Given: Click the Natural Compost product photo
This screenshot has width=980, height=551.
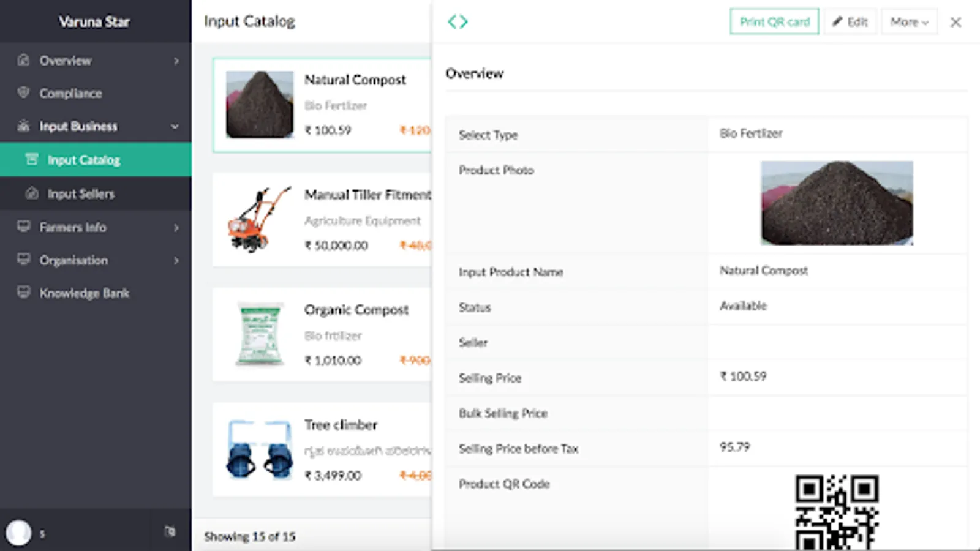Looking at the screenshot, I should [837, 203].
